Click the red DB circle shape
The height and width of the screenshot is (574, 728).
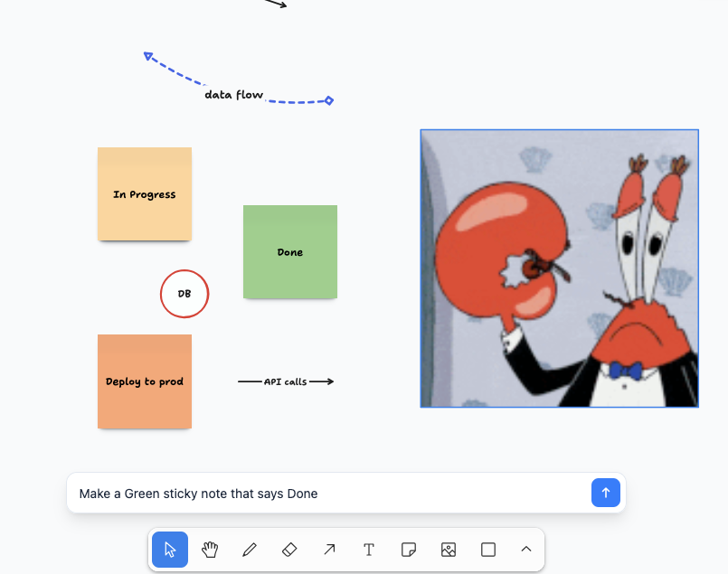click(184, 294)
